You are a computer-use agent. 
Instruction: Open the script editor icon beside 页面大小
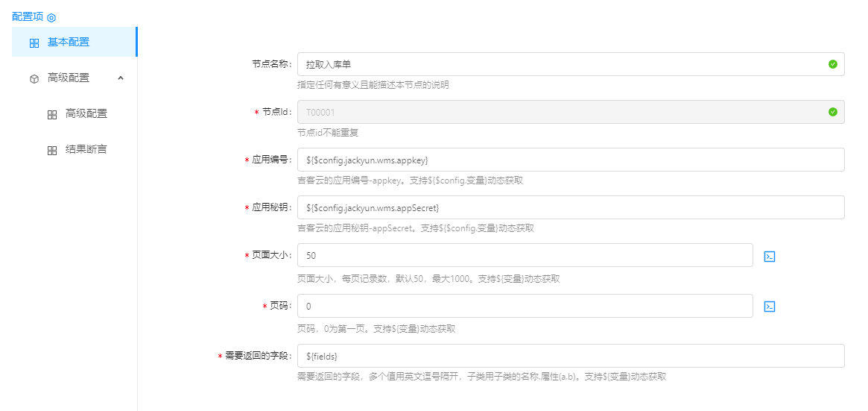(x=770, y=256)
